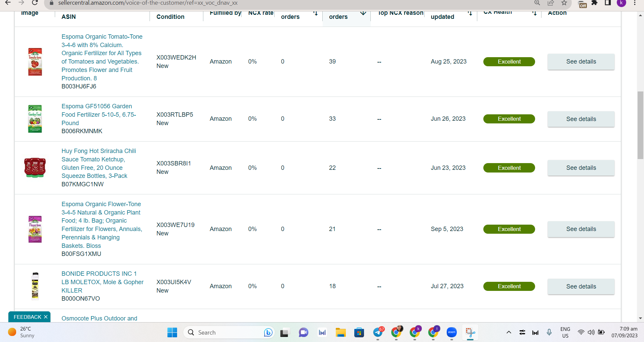Open the volume control in the system tray
Image resolution: width=644 pixels, height=342 pixels.
[x=591, y=333]
